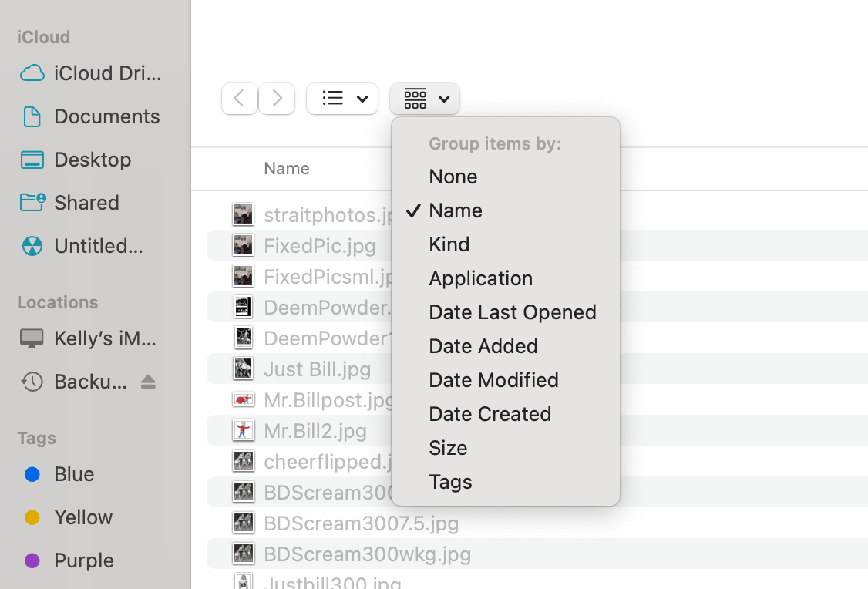Group items by Kind
This screenshot has width=868, height=589.
tap(449, 244)
